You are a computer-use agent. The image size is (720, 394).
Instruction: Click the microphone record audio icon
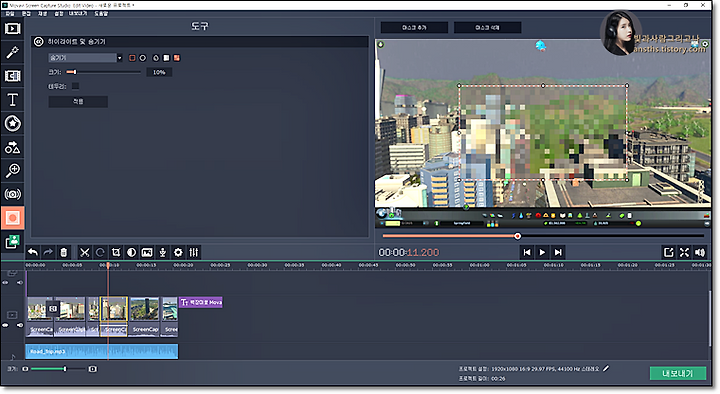tap(163, 252)
